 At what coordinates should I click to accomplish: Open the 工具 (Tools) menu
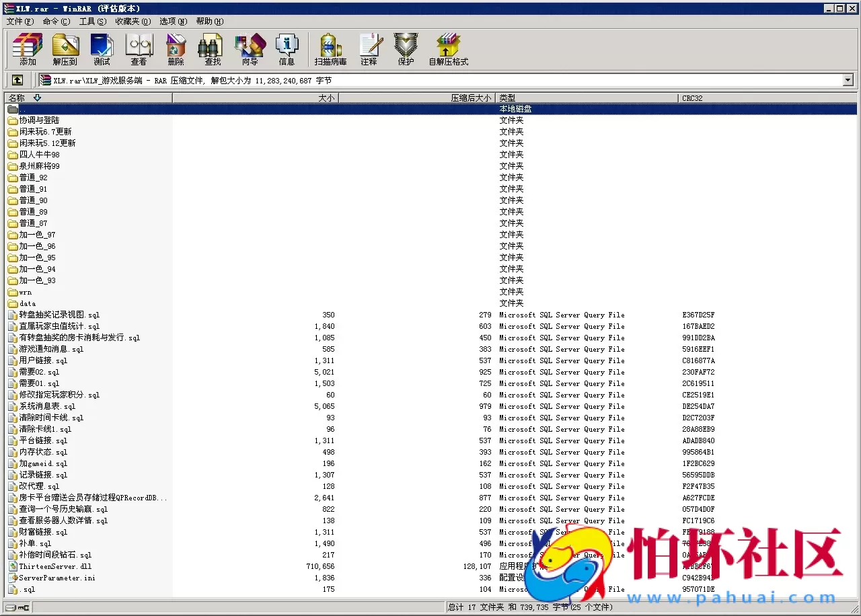[x=92, y=22]
